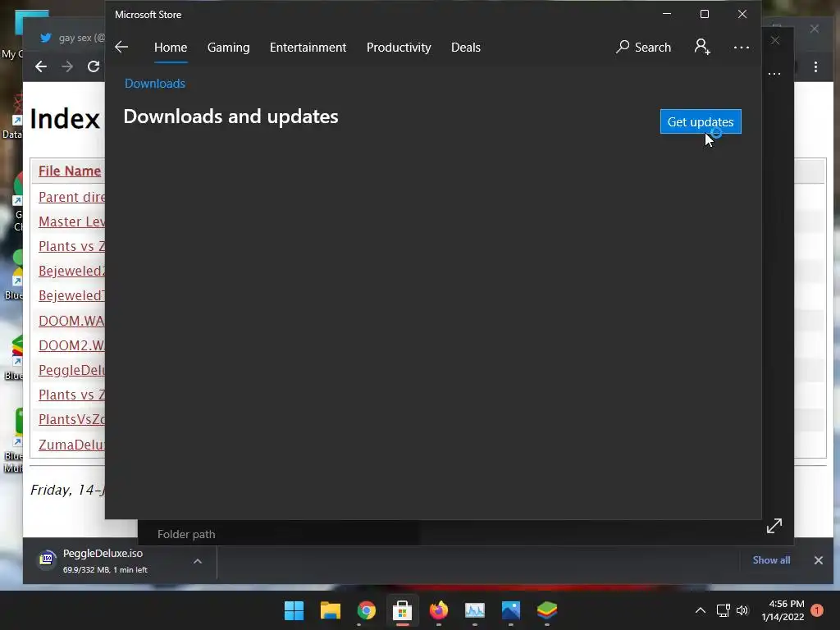The width and height of the screenshot is (840, 630).
Task: Open File Explorer from the taskbar
Action: point(330,610)
